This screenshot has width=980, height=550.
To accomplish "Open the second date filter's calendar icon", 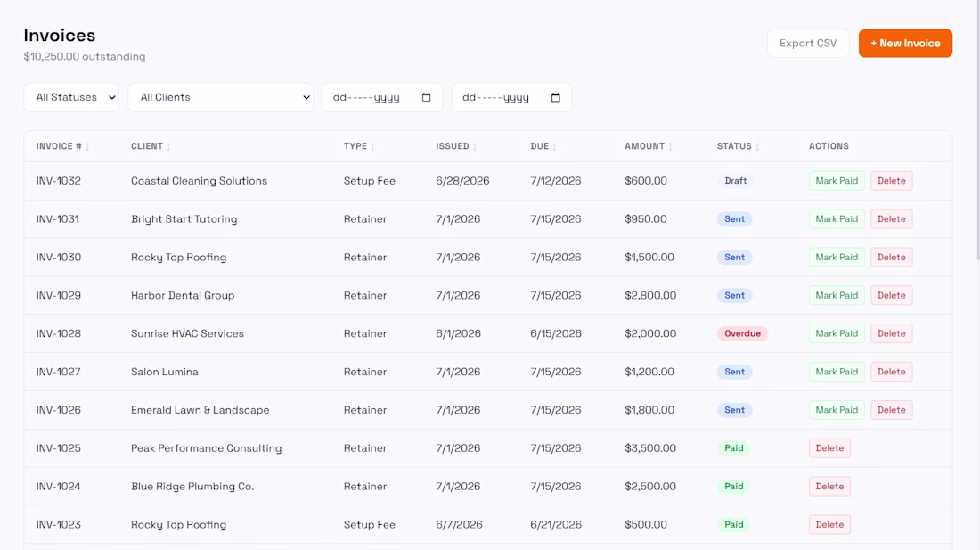I will (556, 97).
